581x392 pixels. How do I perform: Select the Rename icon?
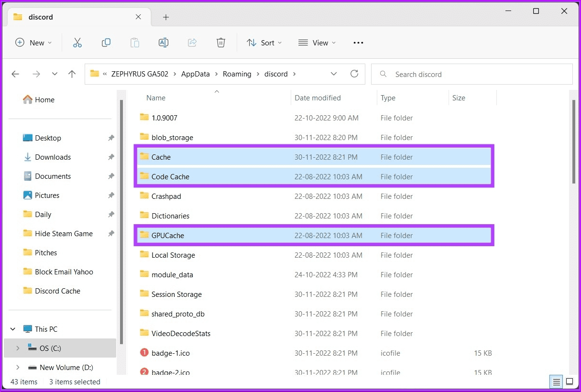pos(163,43)
